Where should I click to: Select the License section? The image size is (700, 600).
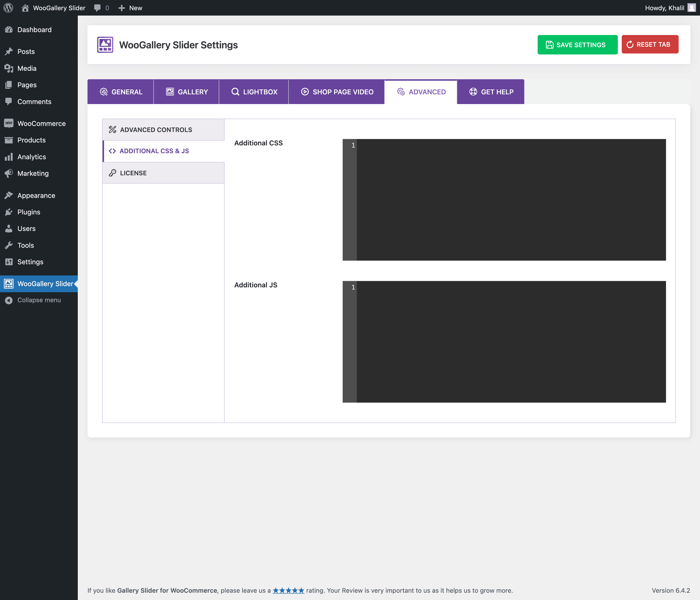[163, 173]
